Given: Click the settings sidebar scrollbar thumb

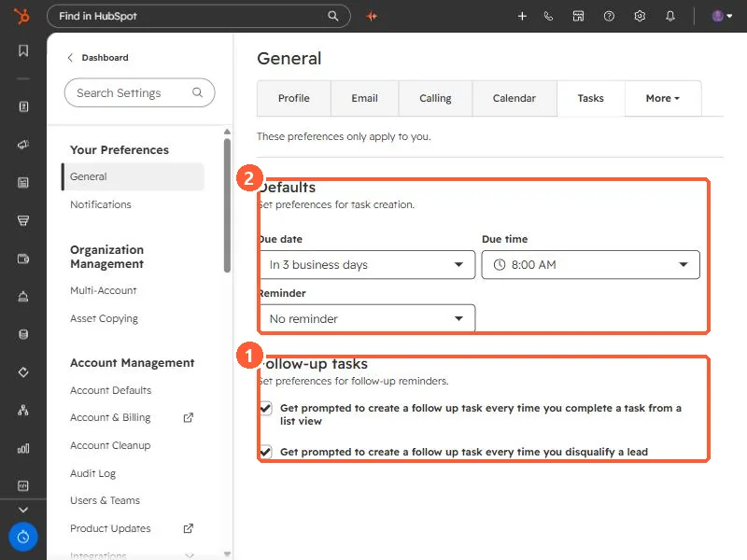Looking at the screenshot, I should (227, 205).
